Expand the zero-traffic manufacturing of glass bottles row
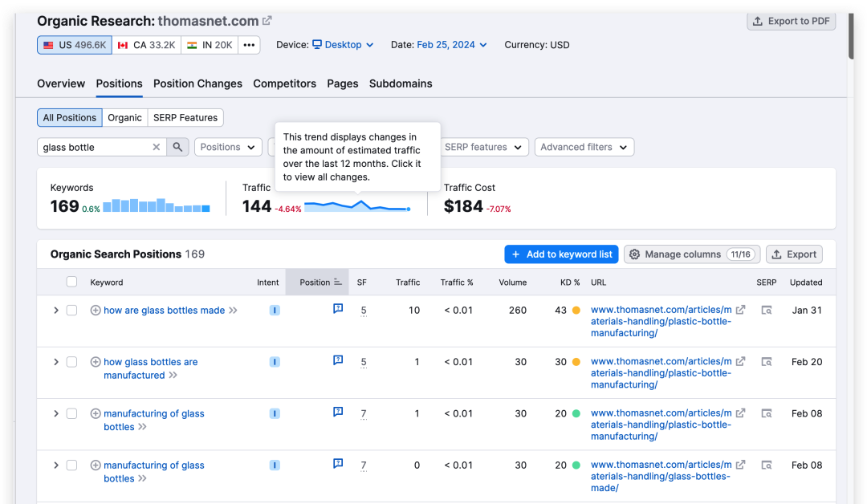Image resolution: width=867 pixels, height=504 pixels. [x=56, y=465]
